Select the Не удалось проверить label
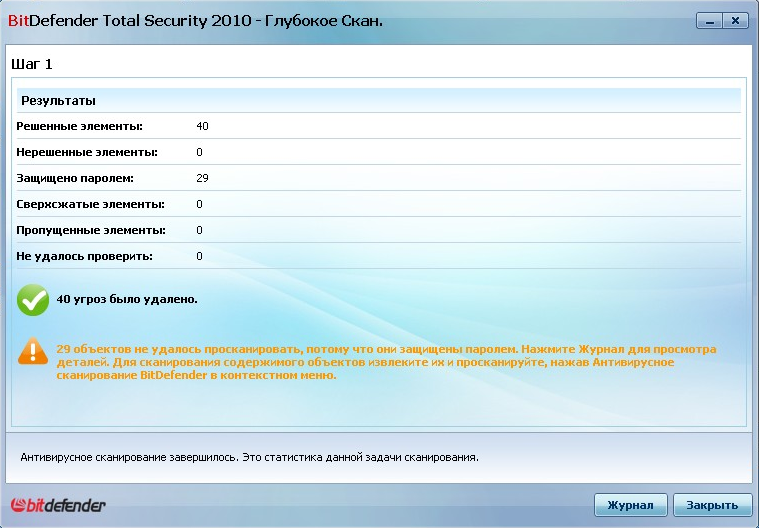 click(x=85, y=256)
